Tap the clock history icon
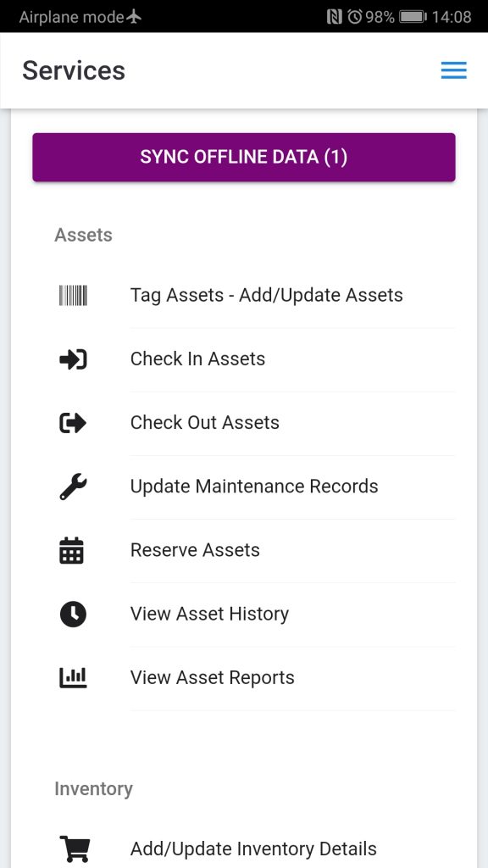 [x=73, y=615]
